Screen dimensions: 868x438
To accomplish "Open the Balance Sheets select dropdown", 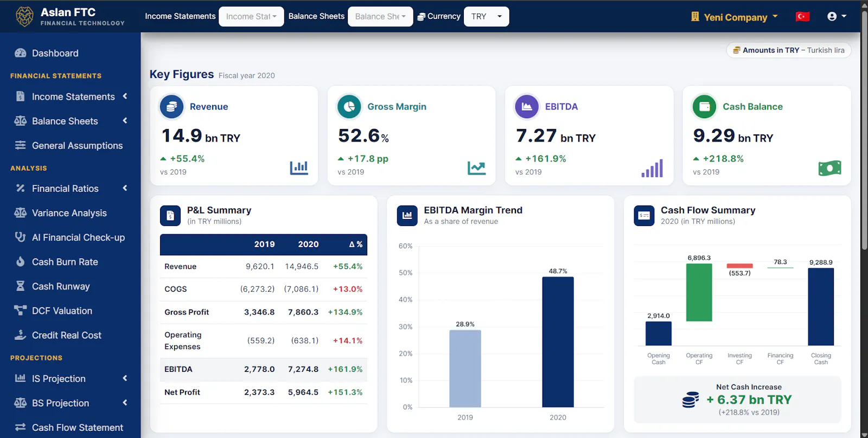I will pyautogui.click(x=380, y=17).
